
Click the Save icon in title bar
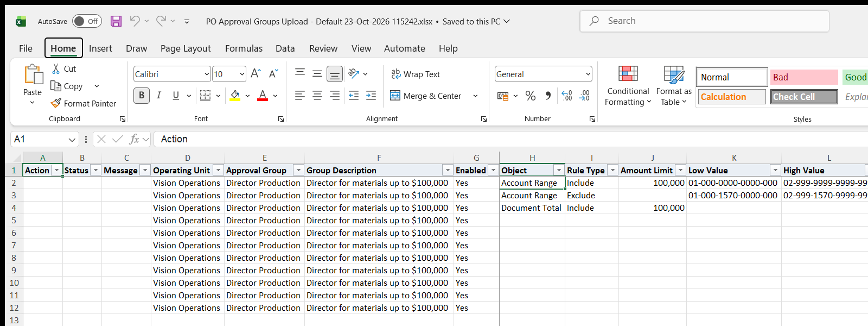tap(116, 21)
